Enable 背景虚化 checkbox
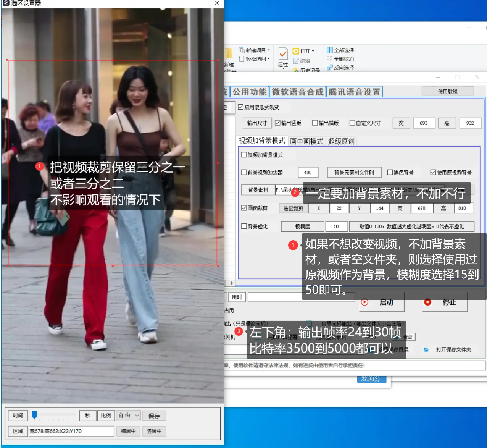 [244, 226]
